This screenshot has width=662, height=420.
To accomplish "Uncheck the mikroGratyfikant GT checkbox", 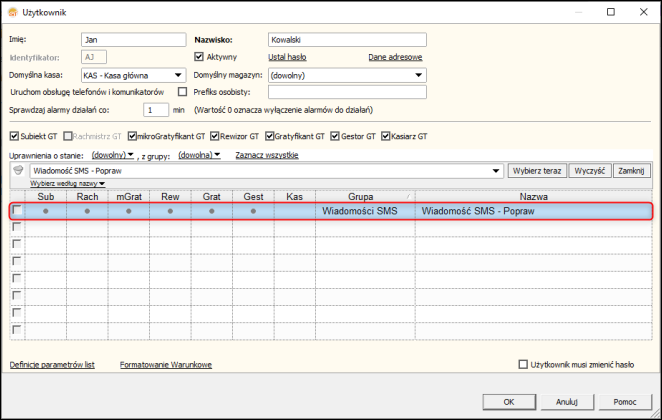I will pyautogui.click(x=132, y=136).
